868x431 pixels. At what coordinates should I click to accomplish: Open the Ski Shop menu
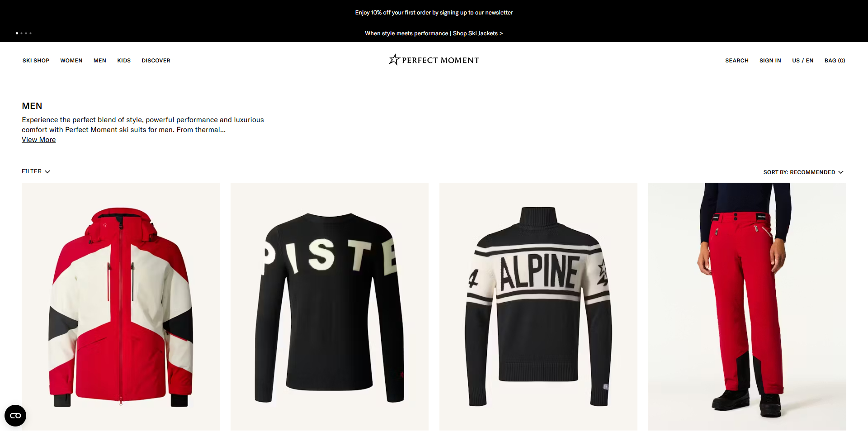[36, 61]
